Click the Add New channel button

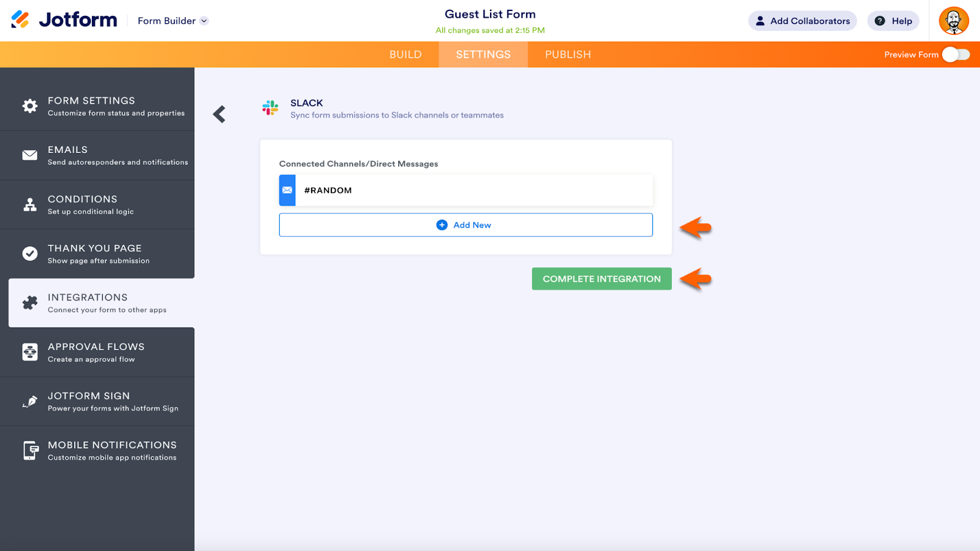[x=466, y=225]
